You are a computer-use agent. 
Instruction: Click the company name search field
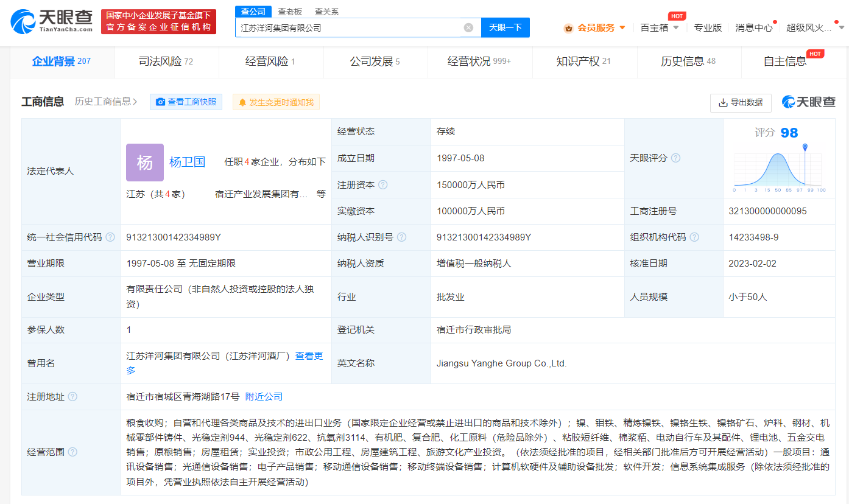pos(358,27)
